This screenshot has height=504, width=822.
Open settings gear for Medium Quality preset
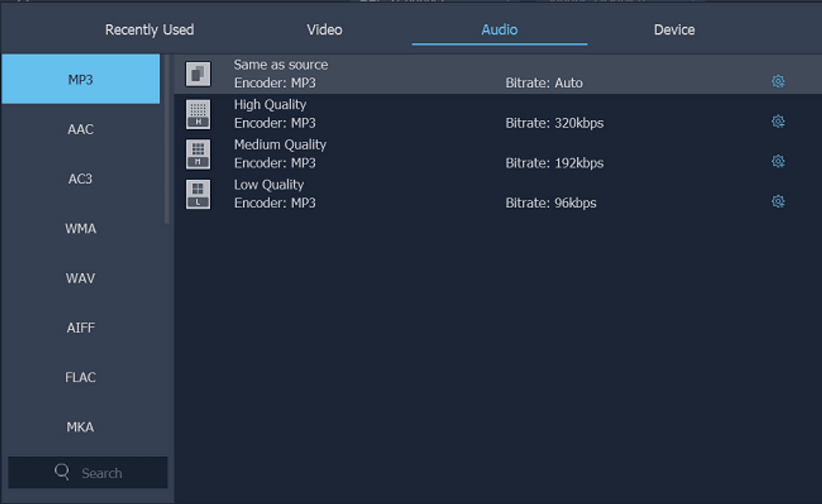[x=778, y=161]
